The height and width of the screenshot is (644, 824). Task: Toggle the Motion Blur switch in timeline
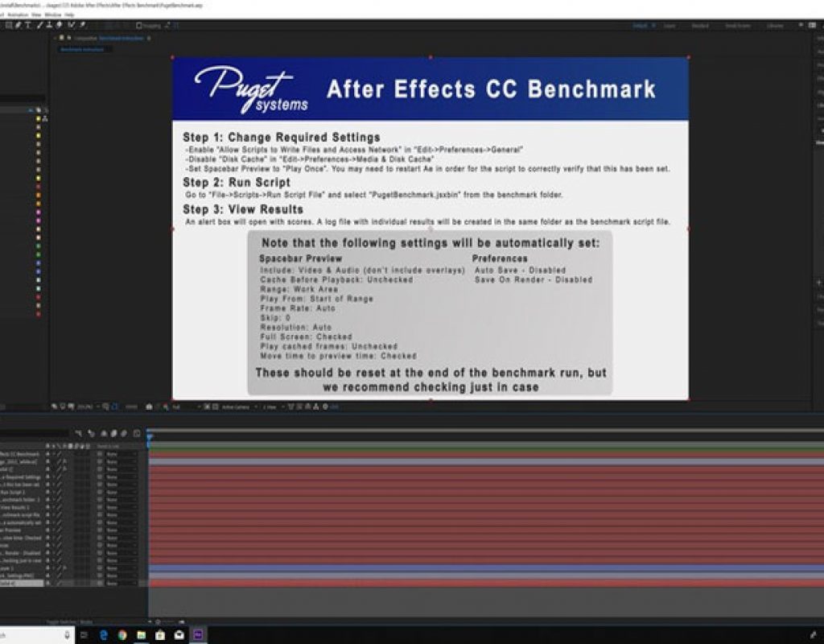click(x=124, y=433)
